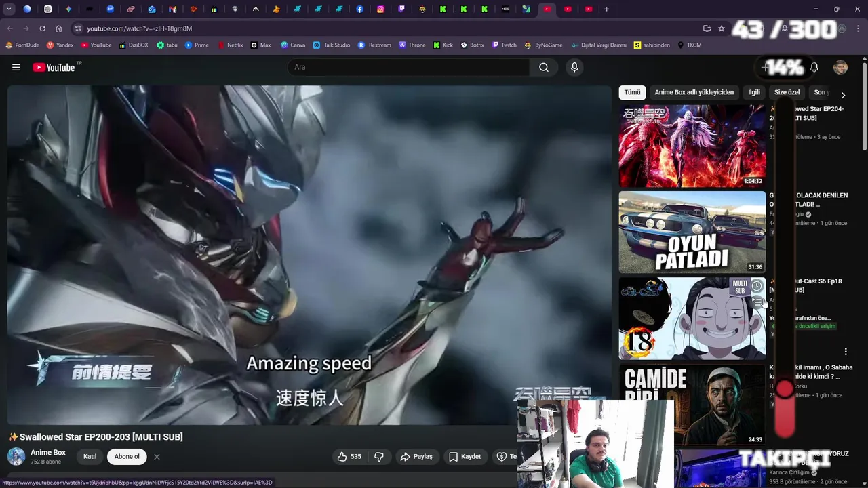This screenshot has width=868, height=488.
Task: Open the TKGM bookmark
Action: coord(689,45)
